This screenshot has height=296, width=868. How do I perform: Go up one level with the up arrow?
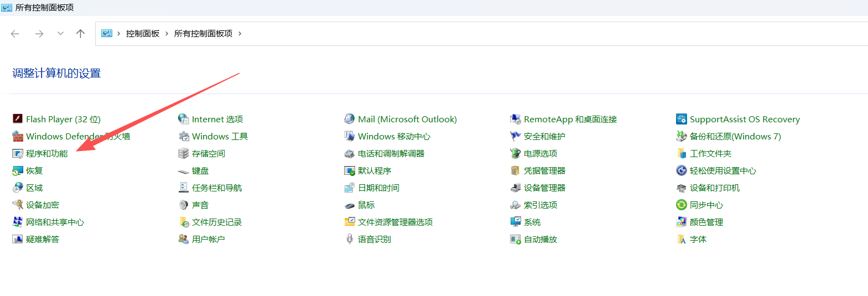(80, 34)
